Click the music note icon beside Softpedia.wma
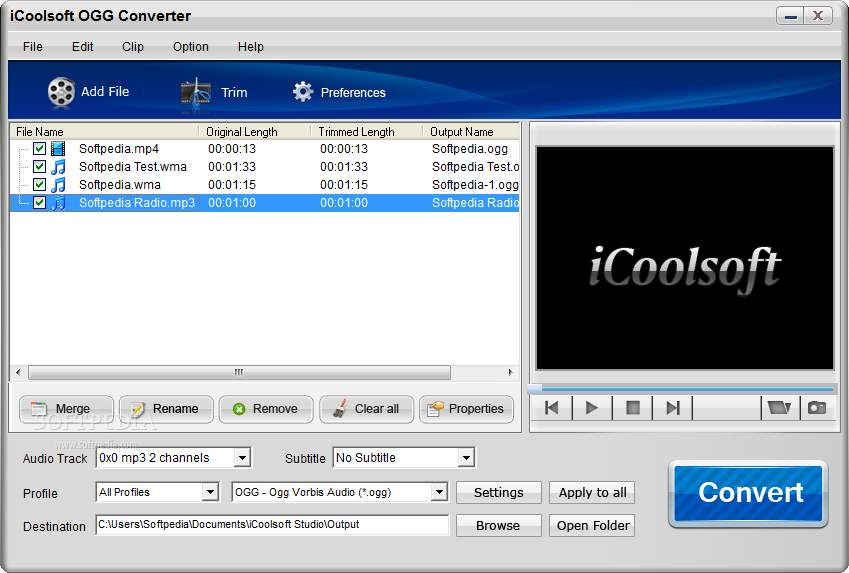Screen dimensions: 849x573 (x=58, y=185)
